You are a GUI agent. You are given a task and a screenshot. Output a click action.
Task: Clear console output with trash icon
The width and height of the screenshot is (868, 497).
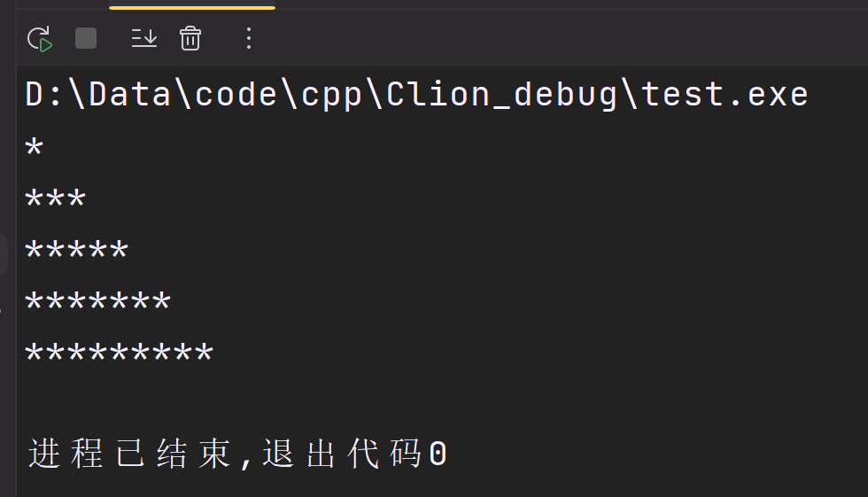click(190, 38)
